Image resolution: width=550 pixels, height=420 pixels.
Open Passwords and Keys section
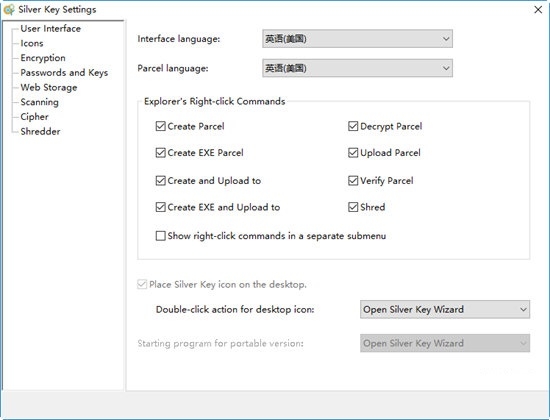click(x=64, y=73)
